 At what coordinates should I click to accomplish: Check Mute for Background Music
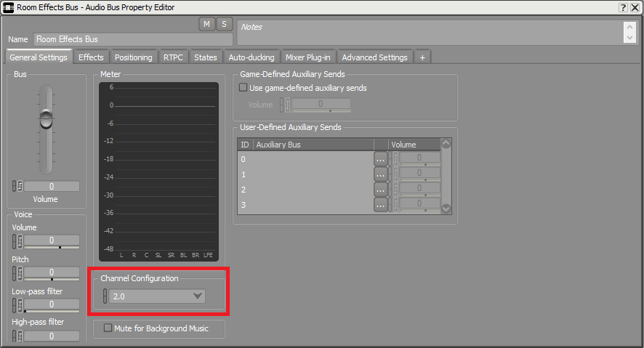click(x=108, y=328)
